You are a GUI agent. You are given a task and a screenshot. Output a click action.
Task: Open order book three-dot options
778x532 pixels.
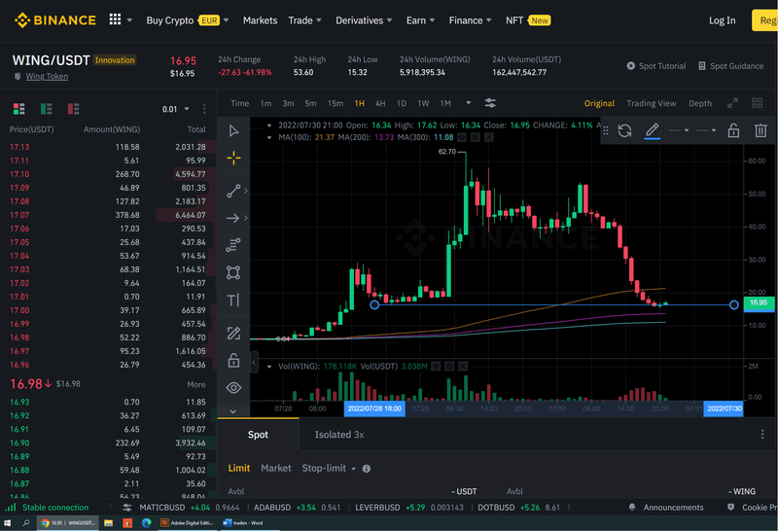point(204,109)
